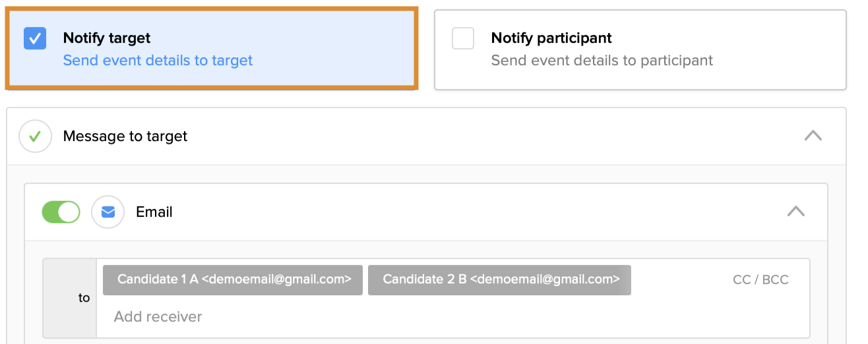Click the "to" field label
This screenshot has width=868, height=344.
coord(84,298)
